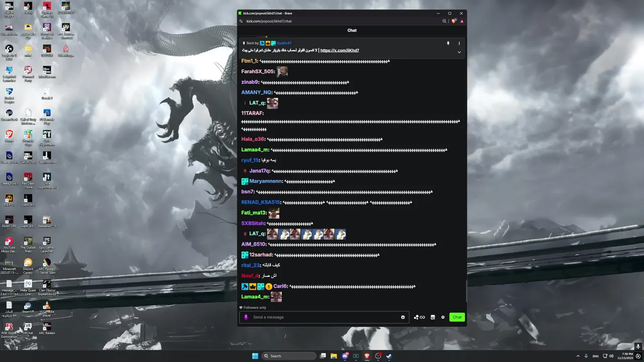Click the green Chat send button
Screen dimensions: 644x362
click(457, 317)
